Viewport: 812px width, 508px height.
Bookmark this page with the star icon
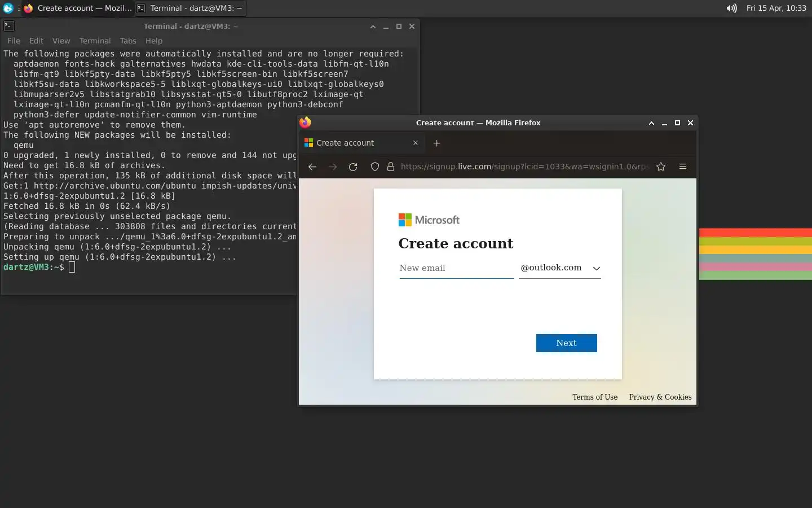(x=661, y=167)
